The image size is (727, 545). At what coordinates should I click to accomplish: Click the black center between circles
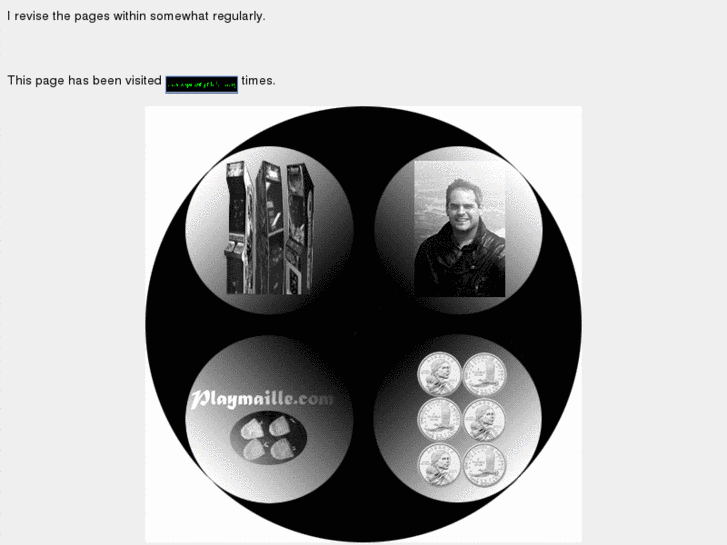coord(364,324)
